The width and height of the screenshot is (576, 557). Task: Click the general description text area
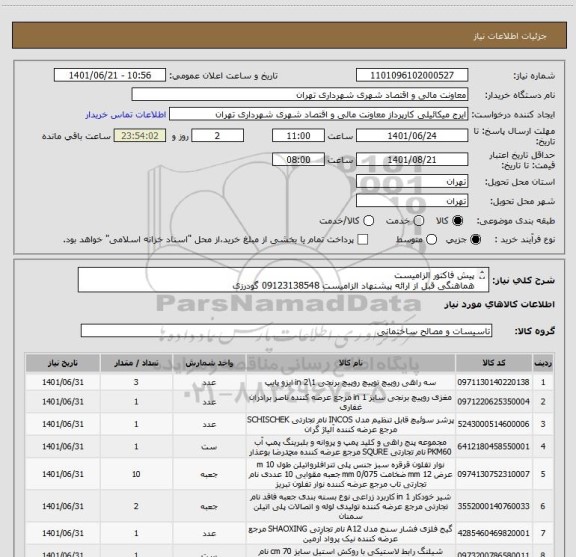283,280
